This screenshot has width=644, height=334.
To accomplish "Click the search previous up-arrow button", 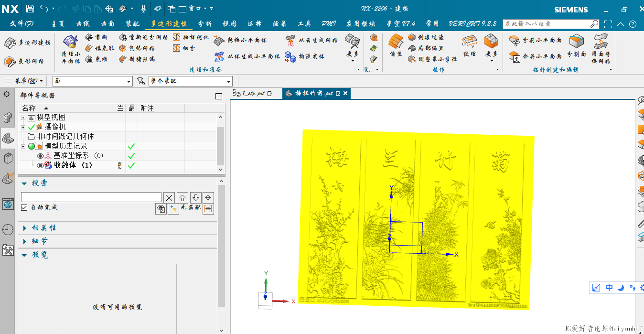I will tap(182, 197).
